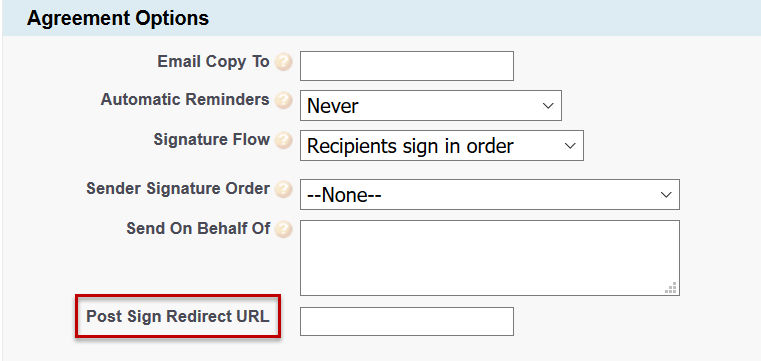Image resolution: width=761 pixels, height=361 pixels.
Task: Open the Sender Signature Order --None-- dropdown
Action: [490, 195]
